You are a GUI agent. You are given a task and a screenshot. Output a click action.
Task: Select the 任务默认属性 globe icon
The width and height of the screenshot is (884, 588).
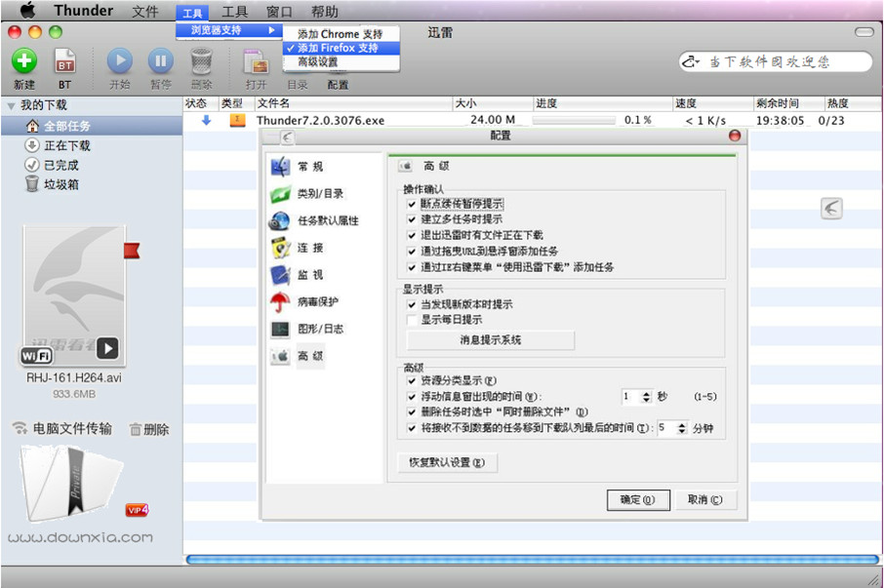280,220
